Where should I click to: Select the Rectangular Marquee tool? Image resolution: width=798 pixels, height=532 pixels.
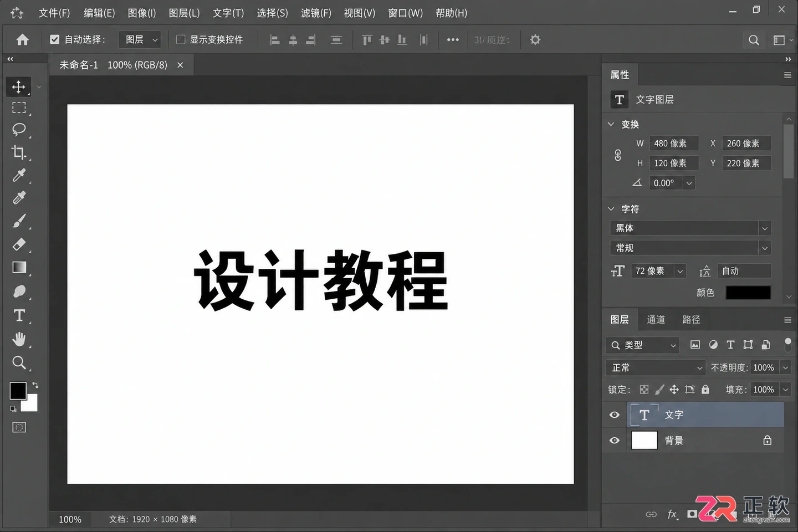click(x=19, y=108)
